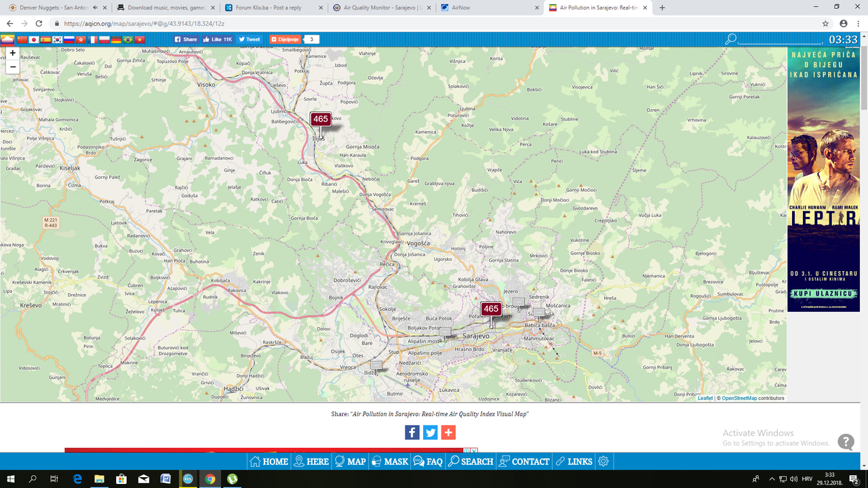
Task: Select the South Korean flag language icon
Action: (x=57, y=39)
